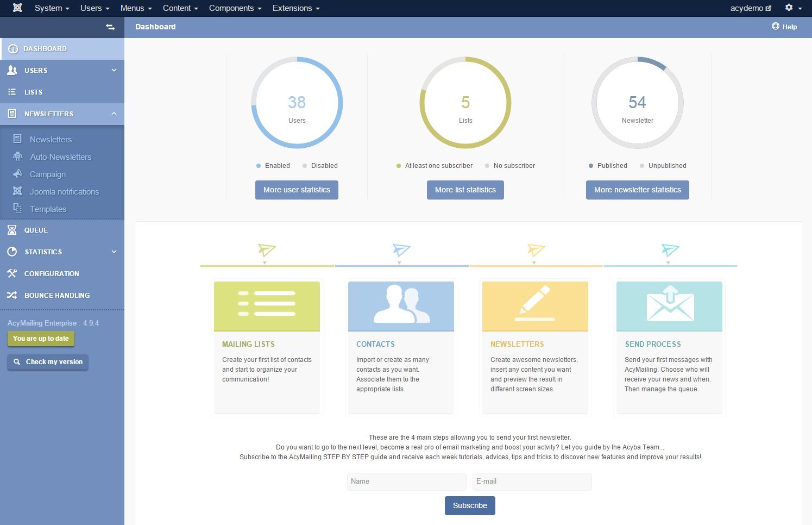Open the Menus dropdown
812x525 pixels.
136,8
